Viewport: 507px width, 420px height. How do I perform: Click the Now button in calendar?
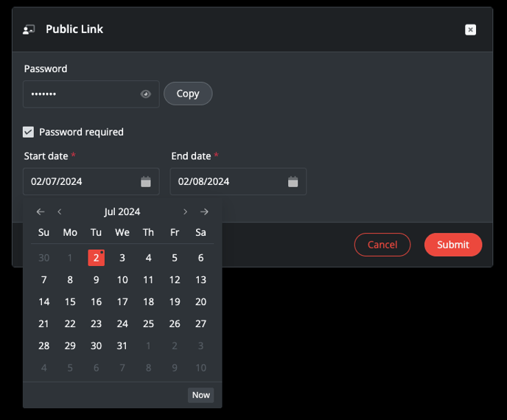200,395
